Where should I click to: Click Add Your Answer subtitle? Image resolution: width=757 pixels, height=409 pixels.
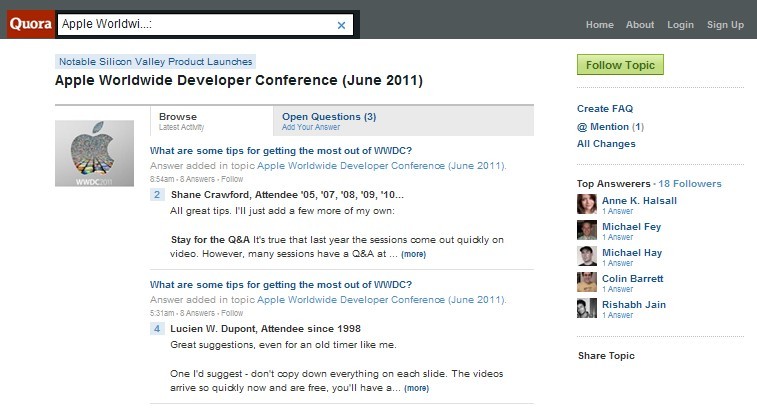(x=311, y=127)
